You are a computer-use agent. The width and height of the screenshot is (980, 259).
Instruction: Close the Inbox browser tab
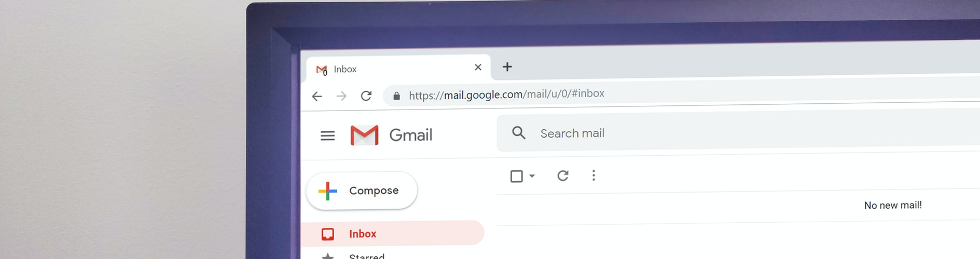click(478, 67)
